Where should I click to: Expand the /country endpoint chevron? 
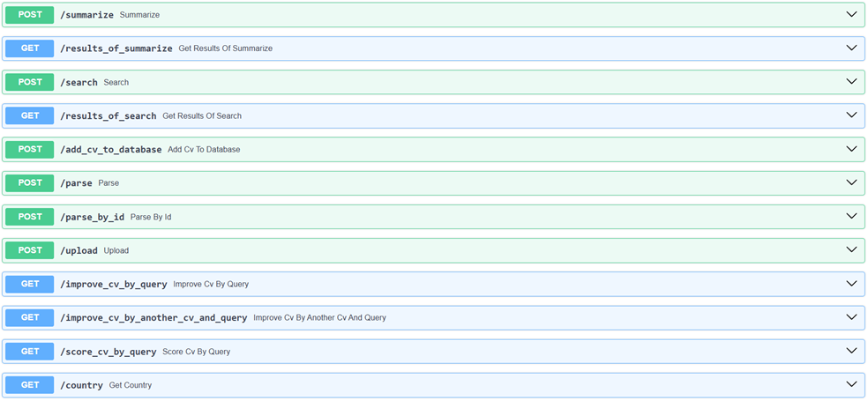pos(851,384)
